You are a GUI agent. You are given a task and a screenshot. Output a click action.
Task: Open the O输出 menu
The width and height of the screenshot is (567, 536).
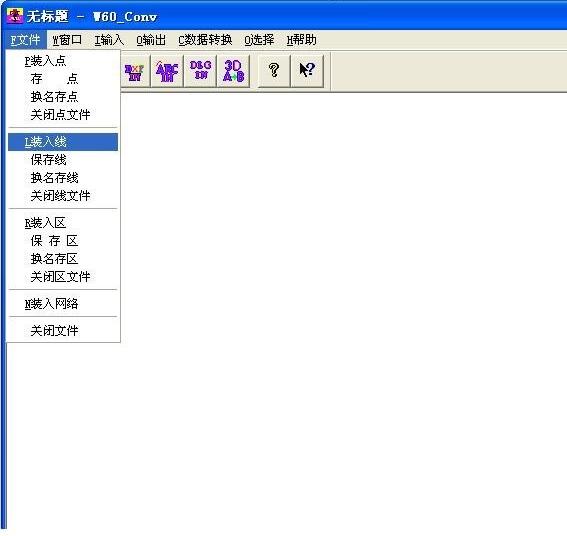coord(151,40)
